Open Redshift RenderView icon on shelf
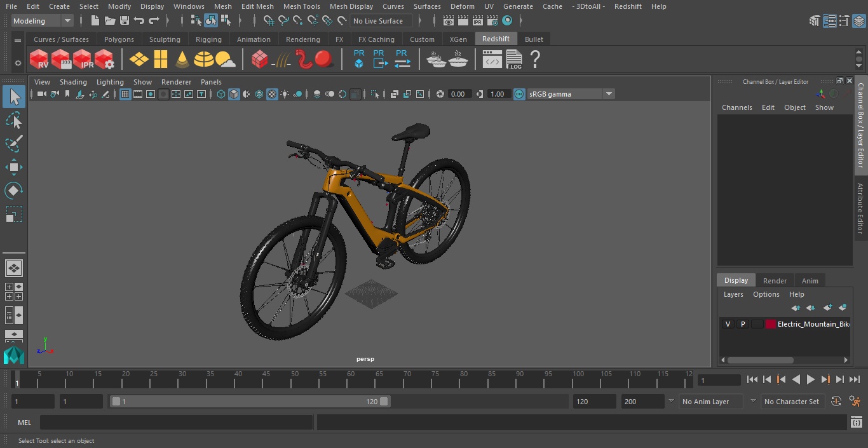The image size is (868, 448). pos(39,59)
